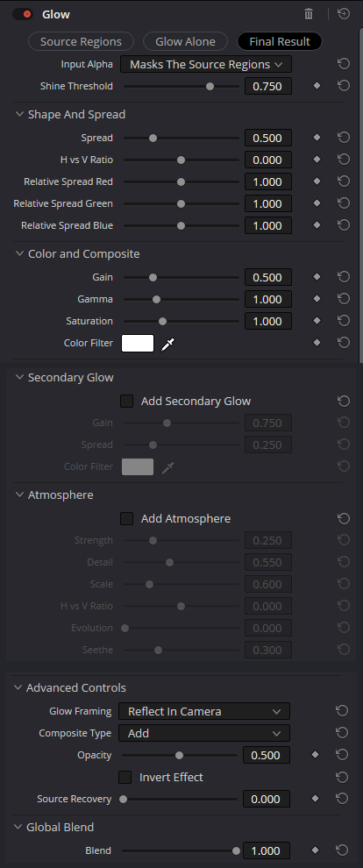The image size is (363, 868).
Task: Click the Saturation value field
Action: (267, 321)
